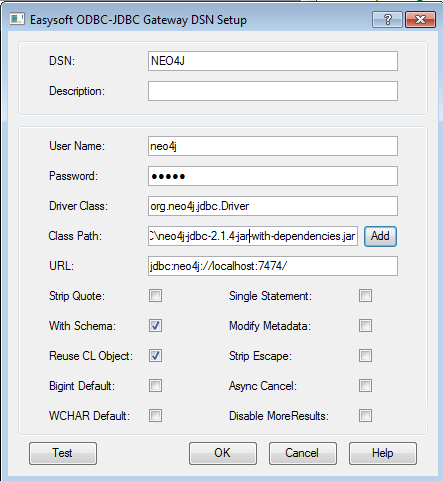
Task: Click Add button beside Class Path
Action: (x=380, y=236)
